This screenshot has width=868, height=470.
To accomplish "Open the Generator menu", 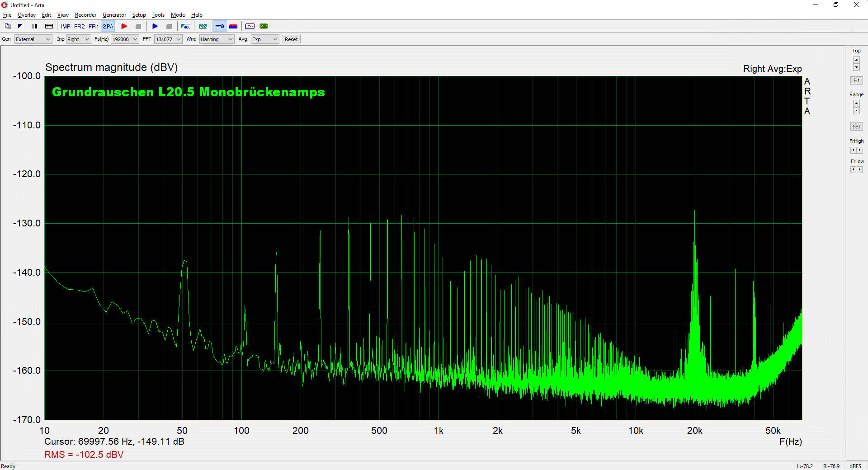I will 114,15.
